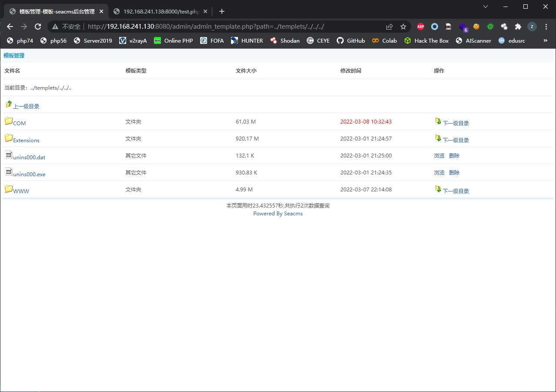The width and height of the screenshot is (556, 392).
Task: Click the cookie extension icon
Action: point(476,27)
